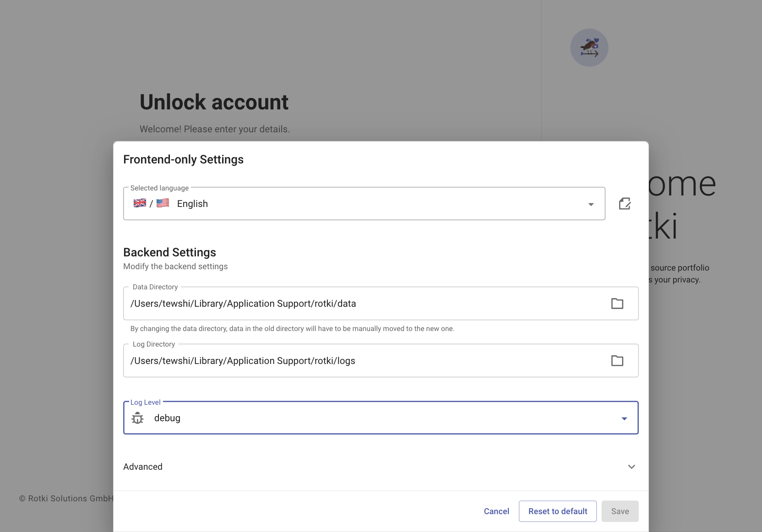Screen dimensions: 762x532
Task: Click the US flag in the language field
Action: pos(163,203)
